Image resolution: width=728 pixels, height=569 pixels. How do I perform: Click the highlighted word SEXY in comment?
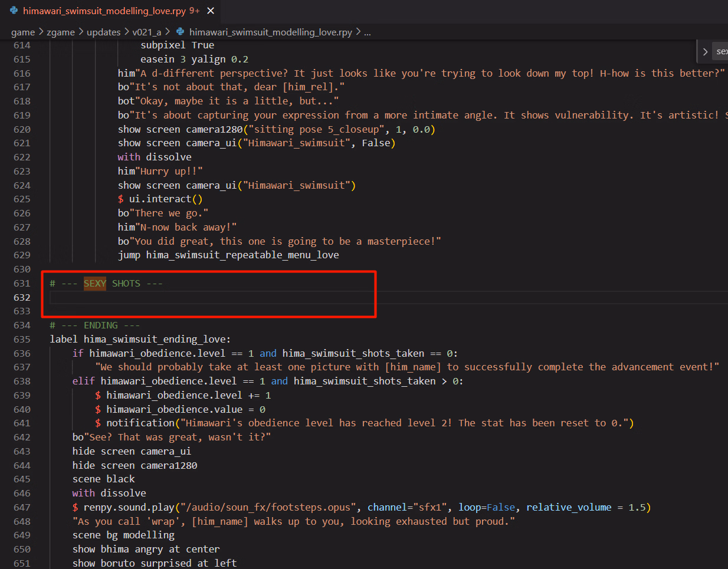coord(94,284)
